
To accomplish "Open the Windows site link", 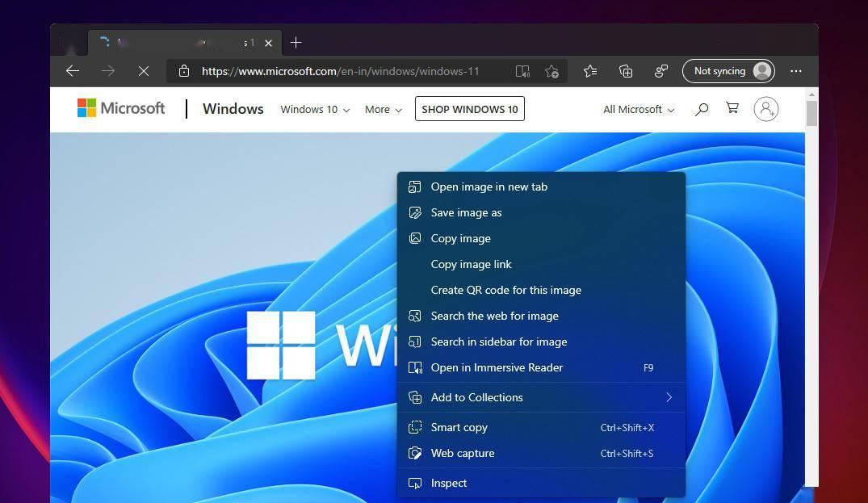I will 233,108.
